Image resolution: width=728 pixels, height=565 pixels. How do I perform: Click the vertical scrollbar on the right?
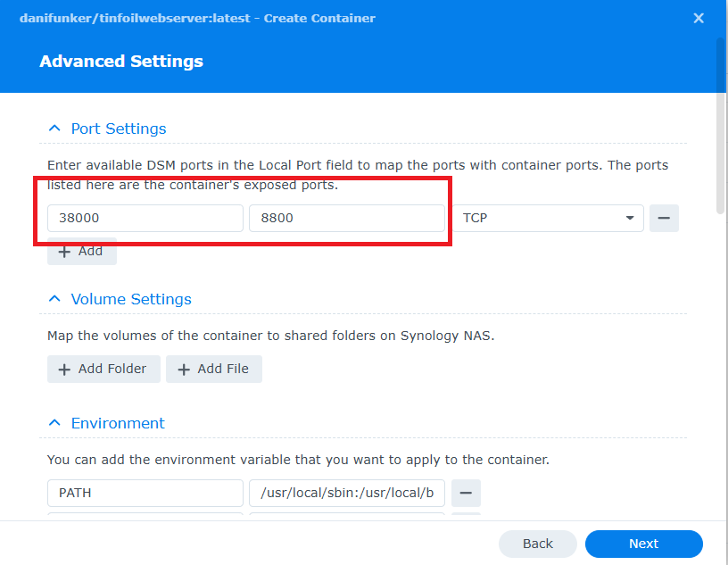(721, 125)
